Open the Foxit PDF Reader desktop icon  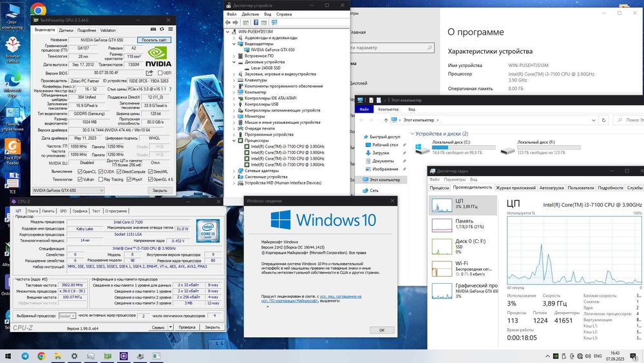coord(13,152)
